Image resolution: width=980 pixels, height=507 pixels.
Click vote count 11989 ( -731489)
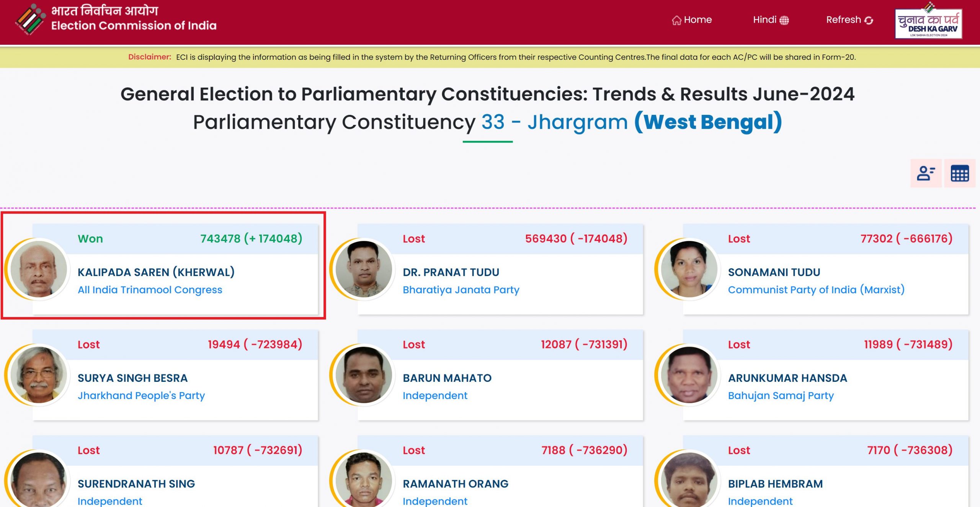pos(908,344)
